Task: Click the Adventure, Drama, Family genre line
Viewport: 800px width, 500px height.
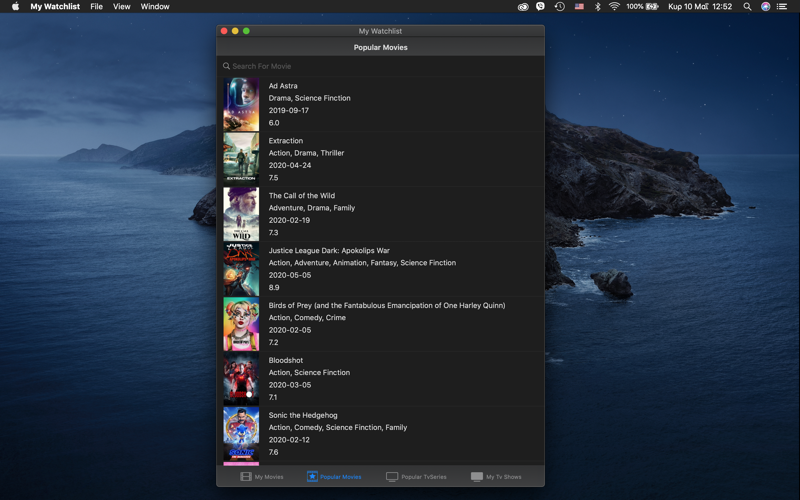Action: tap(312, 208)
